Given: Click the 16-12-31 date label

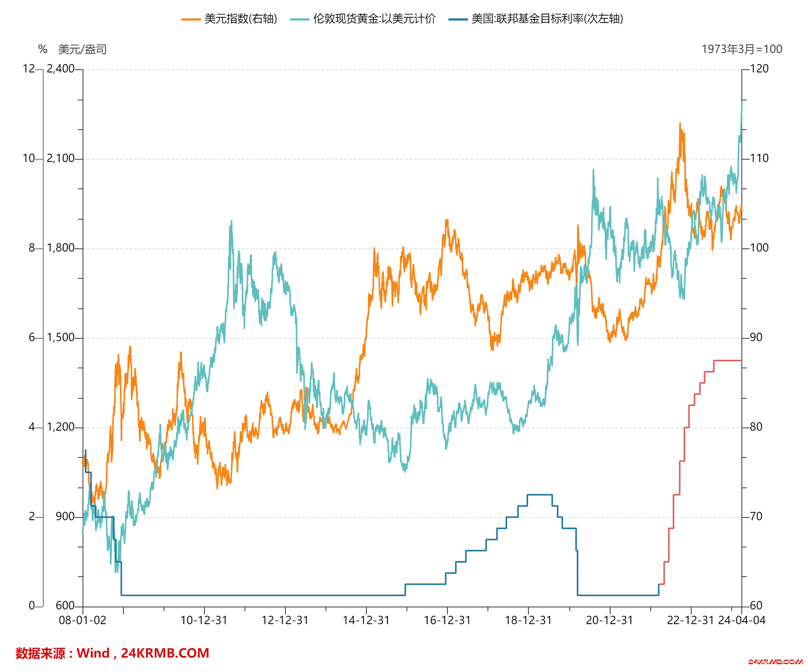Looking at the screenshot, I should pos(447,621).
